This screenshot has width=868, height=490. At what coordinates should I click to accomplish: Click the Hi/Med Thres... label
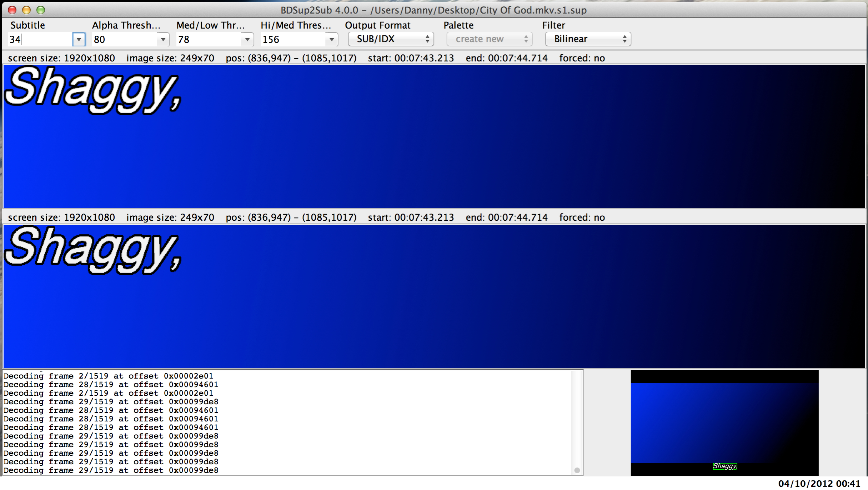pyautogui.click(x=296, y=25)
